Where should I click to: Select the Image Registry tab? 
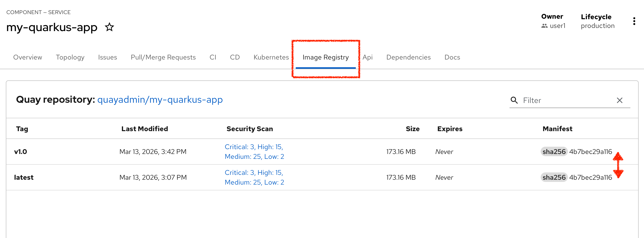[325, 57]
